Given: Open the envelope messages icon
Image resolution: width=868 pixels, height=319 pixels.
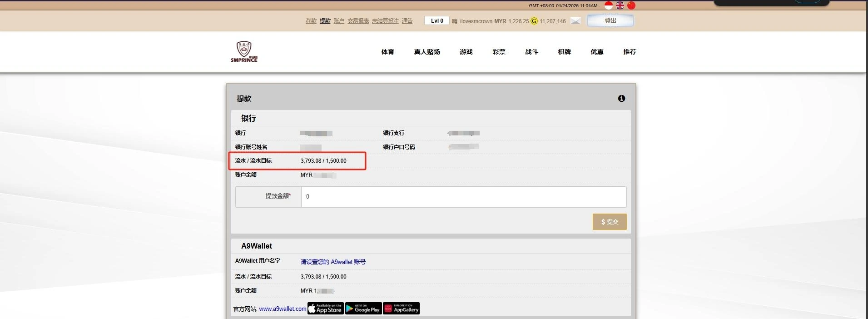Looking at the screenshot, I should 575,21.
